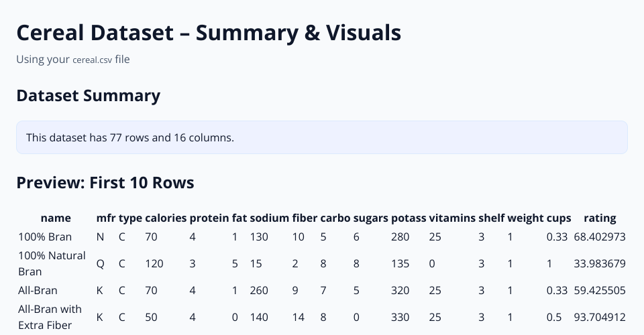Viewport: 644px width, 335px height.
Task: Click the 'Dataset Summary' heading
Action: [x=88, y=96]
